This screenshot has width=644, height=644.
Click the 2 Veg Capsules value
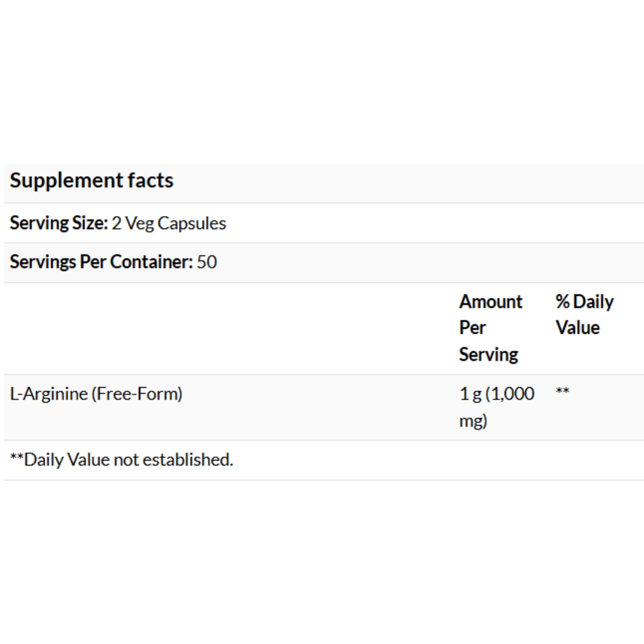(169, 223)
